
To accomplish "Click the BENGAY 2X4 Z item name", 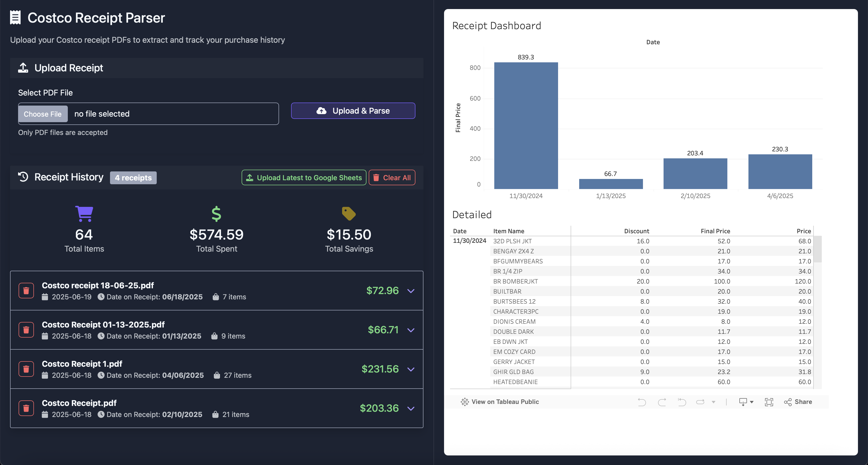I will pos(513,251).
